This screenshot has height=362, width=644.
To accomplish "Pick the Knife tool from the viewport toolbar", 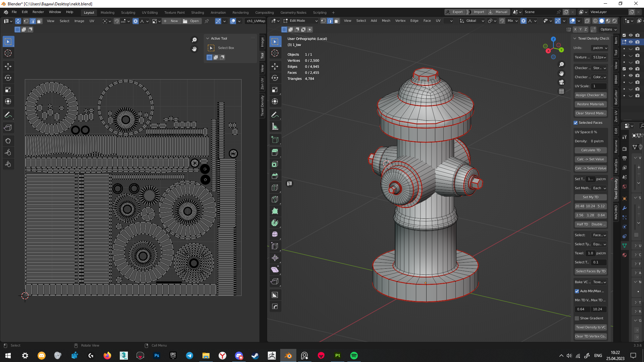I will [275, 199].
